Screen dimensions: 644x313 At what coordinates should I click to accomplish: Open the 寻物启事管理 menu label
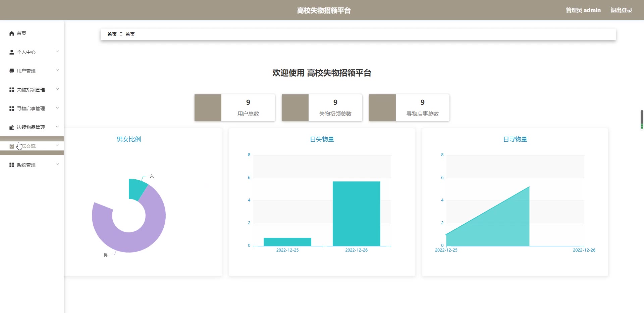point(31,108)
